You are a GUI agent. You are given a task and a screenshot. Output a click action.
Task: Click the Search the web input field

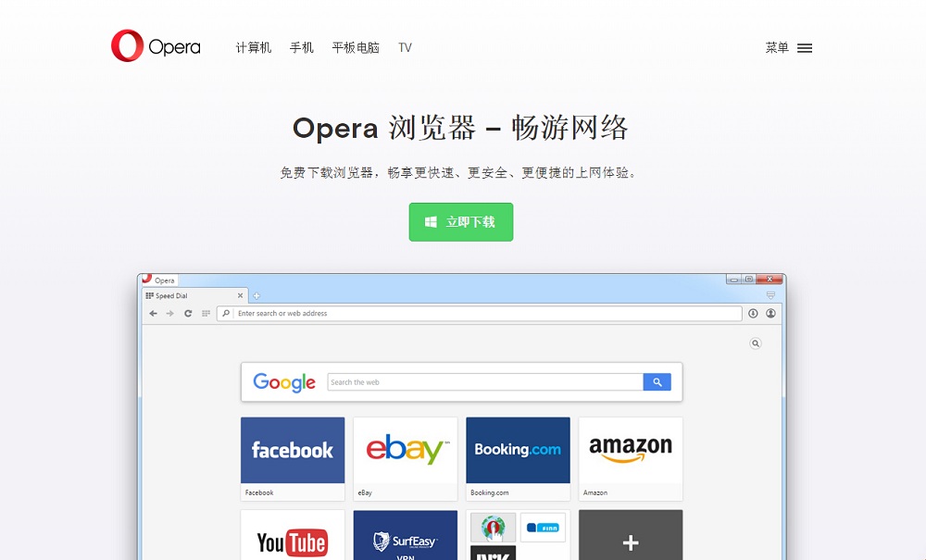pos(485,382)
